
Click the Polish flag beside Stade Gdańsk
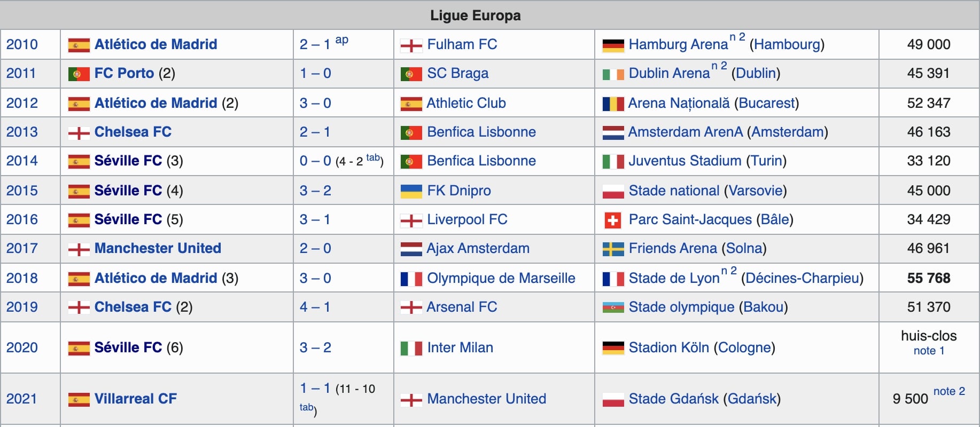pos(613,399)
